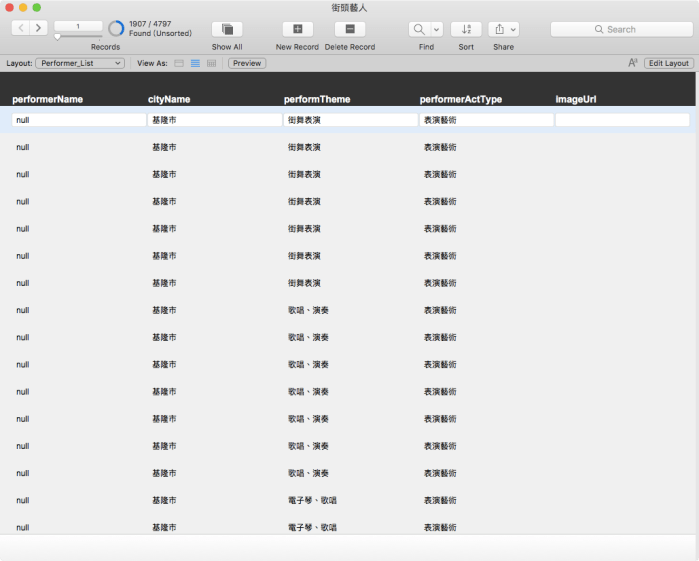This screenshot has width=699, height=561.
Task: Go to next record arrow
Action: [39, 29]
